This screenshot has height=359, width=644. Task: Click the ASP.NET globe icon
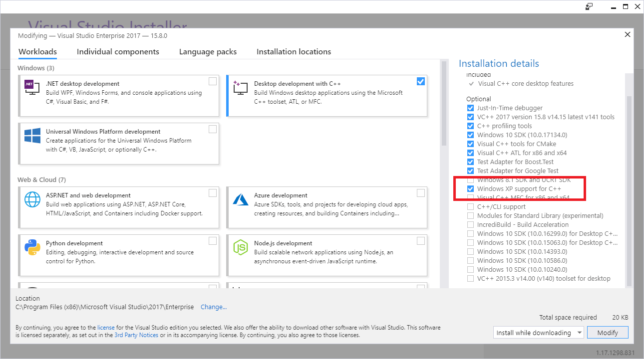[x=32, y=199]
